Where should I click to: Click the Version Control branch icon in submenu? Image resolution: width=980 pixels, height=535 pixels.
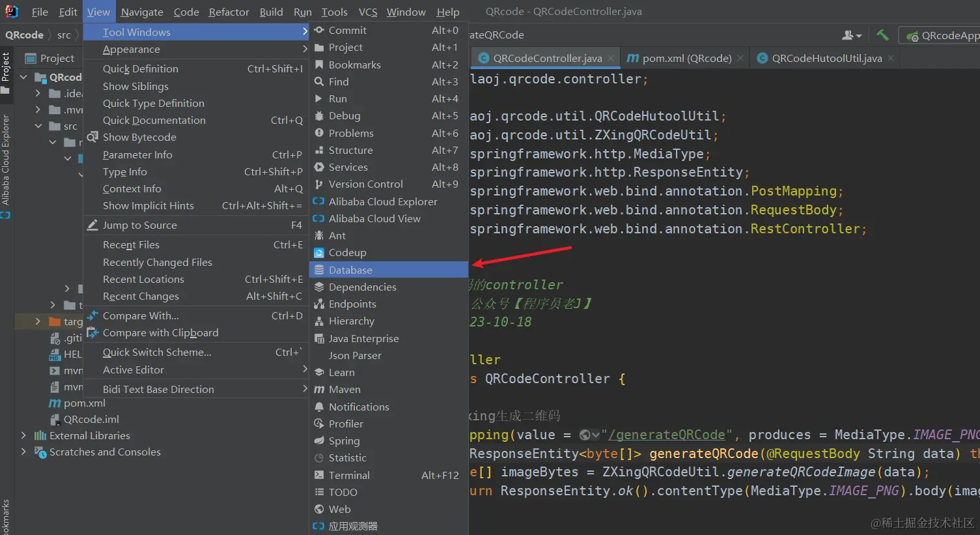point(319,184)
